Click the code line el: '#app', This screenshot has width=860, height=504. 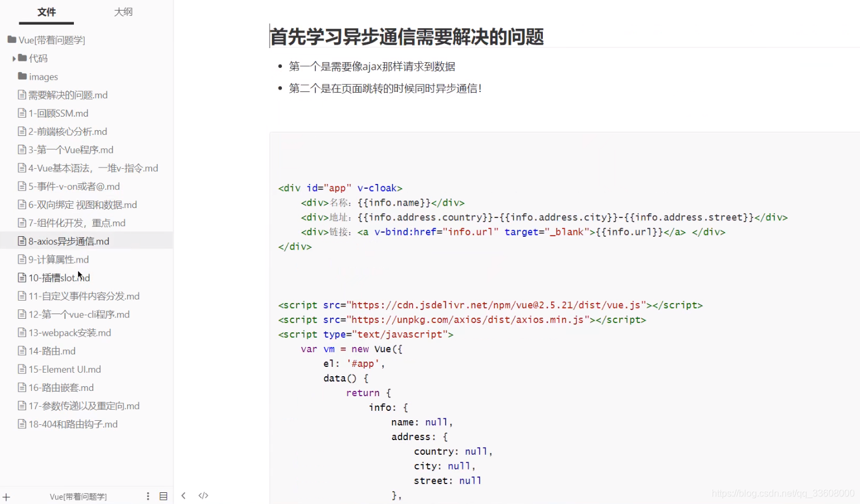pyautogui.click(x=354, y=364)
